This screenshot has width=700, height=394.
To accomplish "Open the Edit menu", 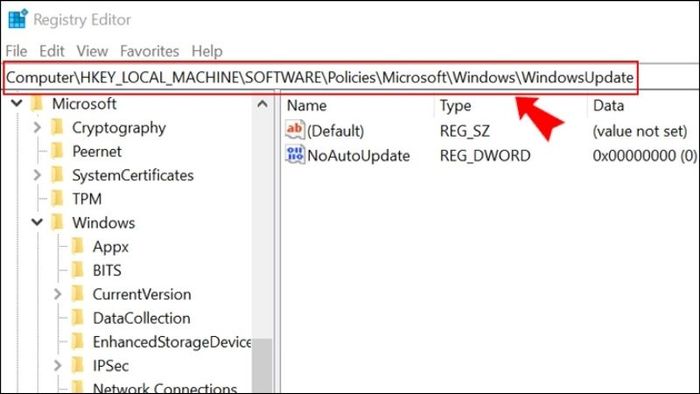I will pyautogui.click(x=52, y=51).
